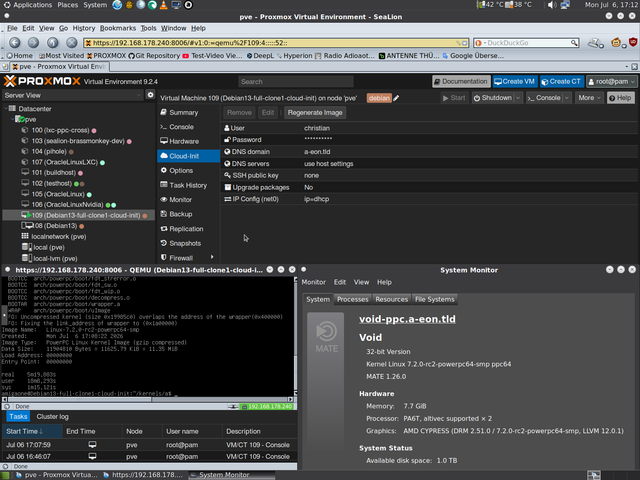Image resolution: width=640 pixels, height=480 pixels.
Task: Open the browser History menu
Action: [x=84, y=28]
